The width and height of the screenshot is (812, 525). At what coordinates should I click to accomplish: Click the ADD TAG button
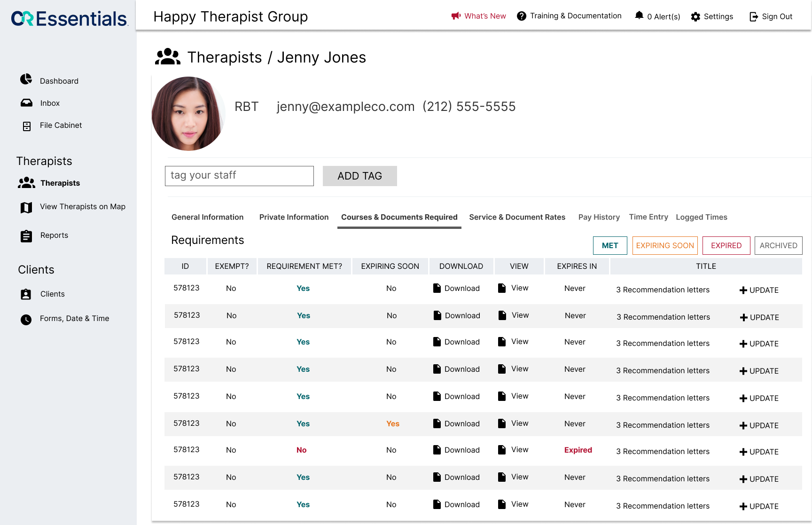tap(359, 176)
